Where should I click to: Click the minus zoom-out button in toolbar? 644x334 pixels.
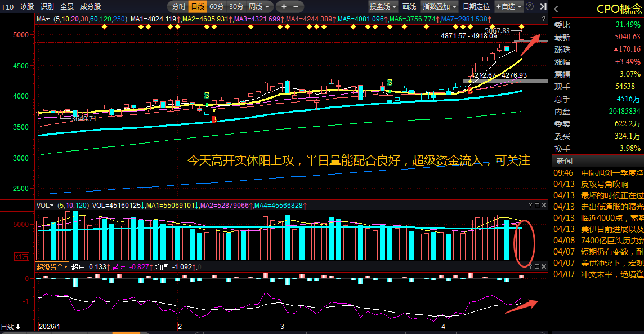(x=297, y=7)
